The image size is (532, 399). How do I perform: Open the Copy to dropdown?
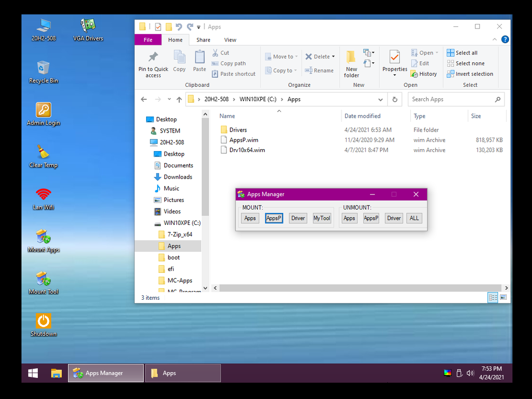281,70
